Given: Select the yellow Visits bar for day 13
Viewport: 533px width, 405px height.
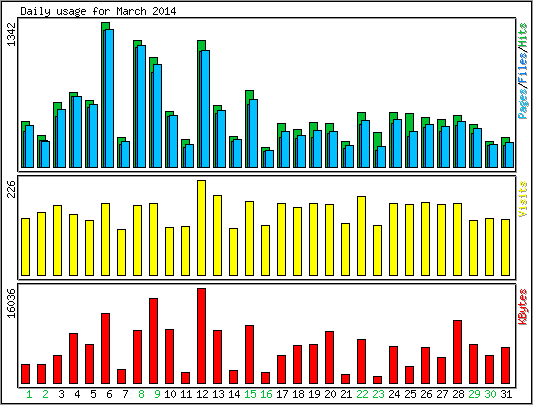Looking at the screenshot, I should pyautogui.click(x=218, y=235).
